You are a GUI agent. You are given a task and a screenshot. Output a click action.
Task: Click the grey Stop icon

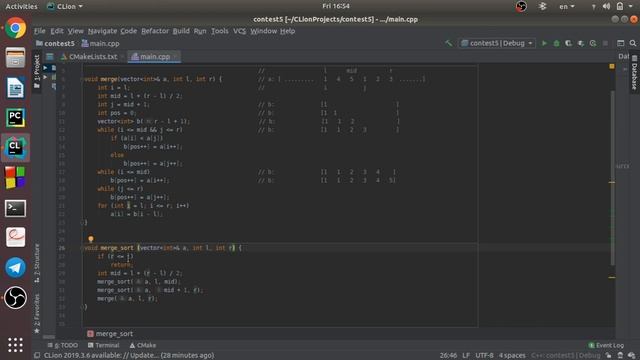(605, 43)
